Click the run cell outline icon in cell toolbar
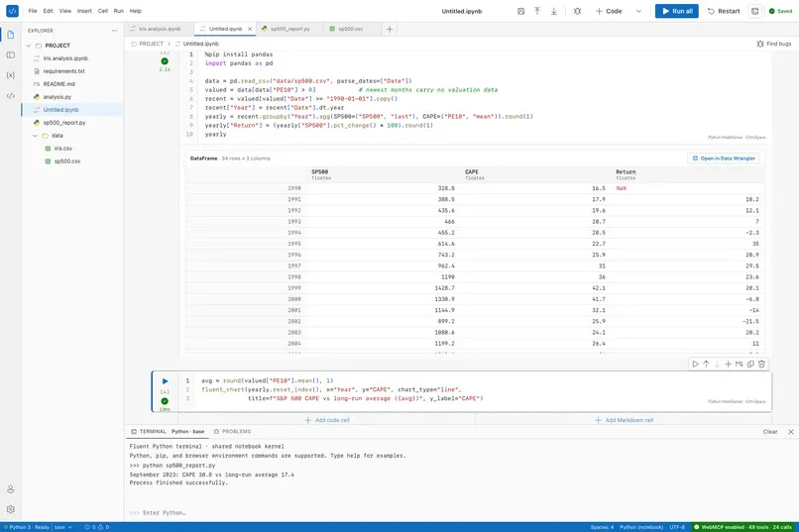 click(x=695, y=364)
